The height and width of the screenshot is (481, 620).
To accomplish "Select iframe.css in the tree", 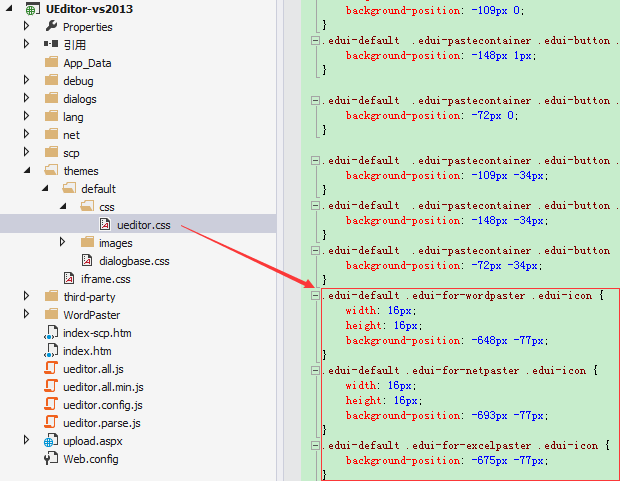I will [x=106, y=279].
